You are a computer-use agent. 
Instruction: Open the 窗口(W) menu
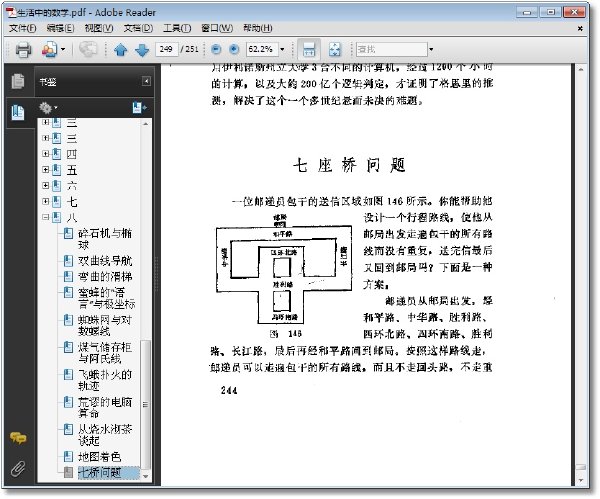(217, 28)
